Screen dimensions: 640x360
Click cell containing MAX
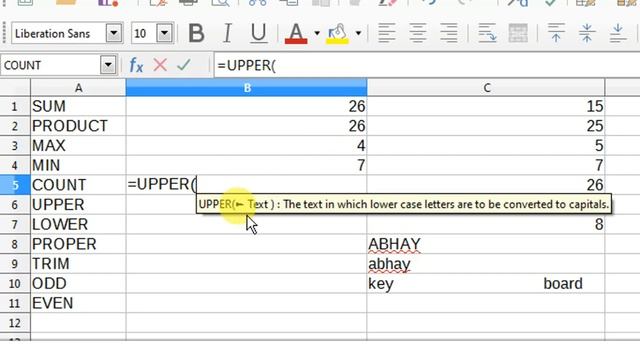click(x=78, y=146)
